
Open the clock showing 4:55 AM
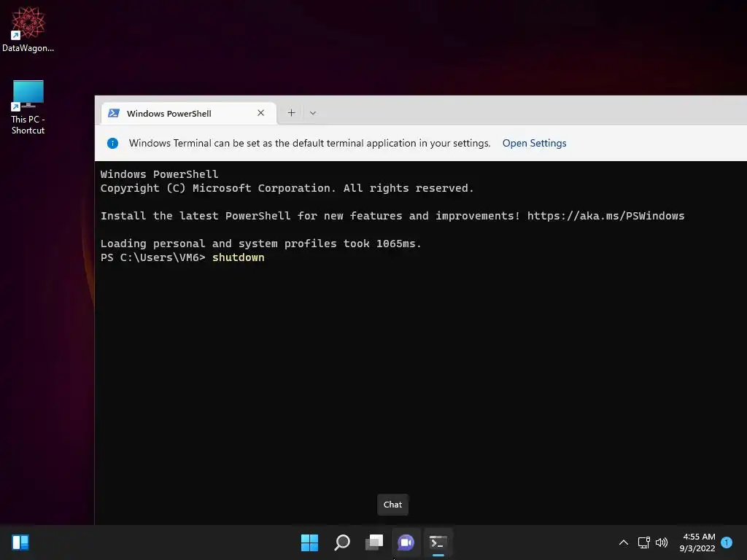pyautogui.click(x=698, y=542)
